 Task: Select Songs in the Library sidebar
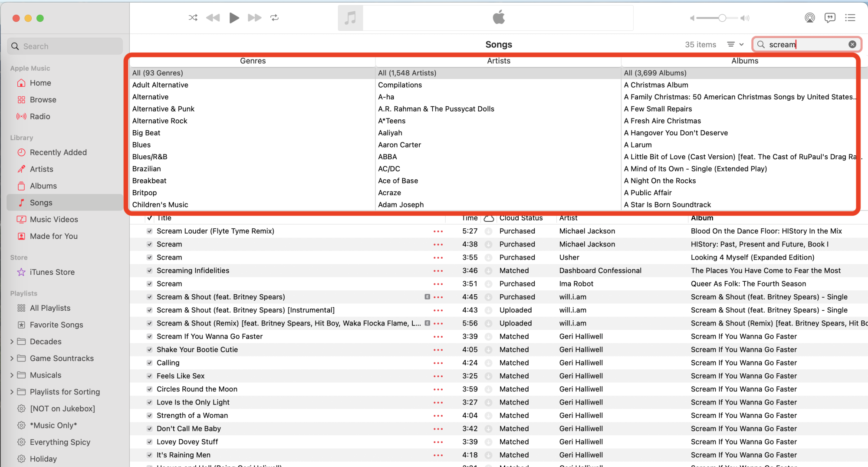click(x=65, y=203)
